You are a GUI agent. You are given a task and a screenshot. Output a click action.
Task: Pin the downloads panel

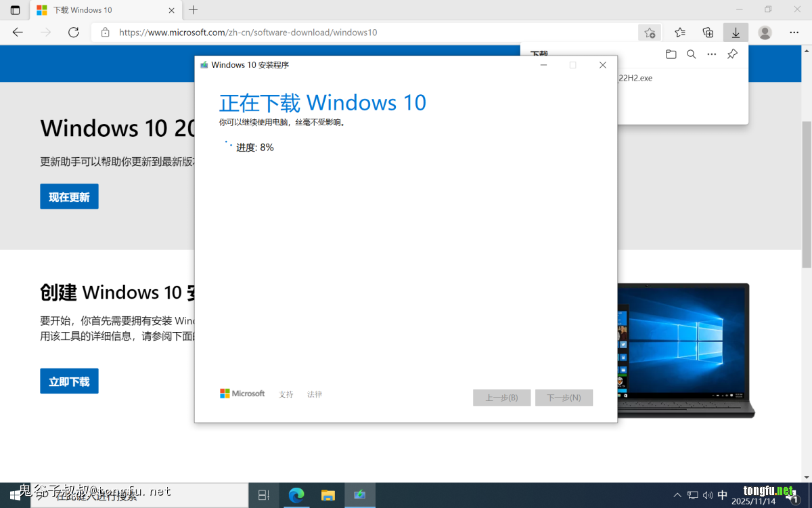[732, 54]
